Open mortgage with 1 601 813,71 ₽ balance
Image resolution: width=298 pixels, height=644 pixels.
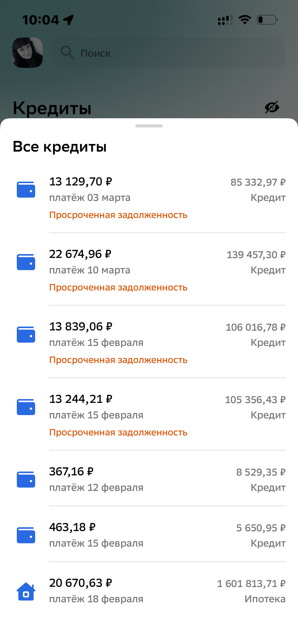pyautogui.click(x=251, y=584)
